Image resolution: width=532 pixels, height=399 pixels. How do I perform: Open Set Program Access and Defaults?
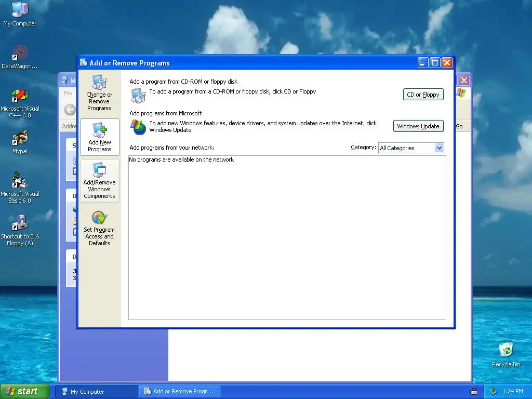[99, 228]
